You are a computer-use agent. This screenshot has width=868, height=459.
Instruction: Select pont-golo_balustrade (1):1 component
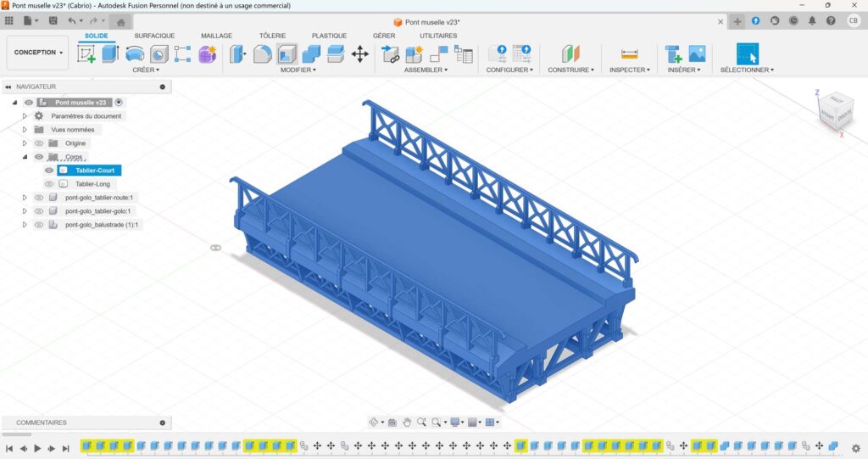102,225
